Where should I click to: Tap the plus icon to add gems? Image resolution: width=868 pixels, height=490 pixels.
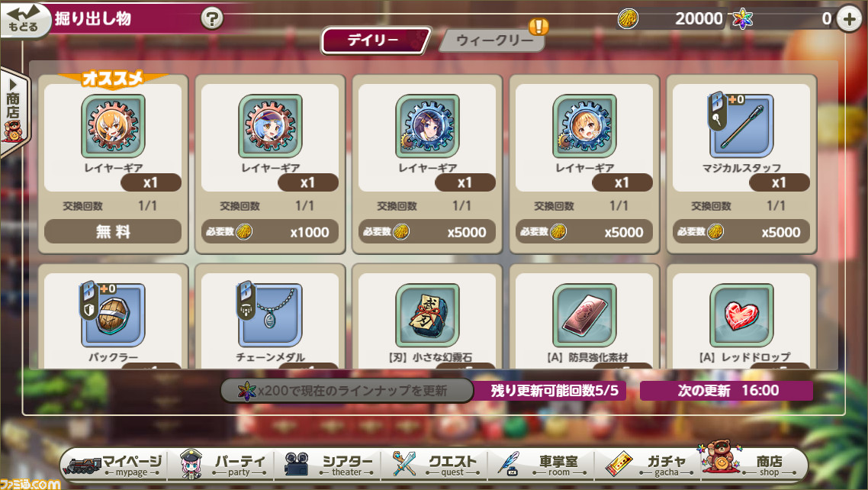pyautogui.click(x=849, y=19)
